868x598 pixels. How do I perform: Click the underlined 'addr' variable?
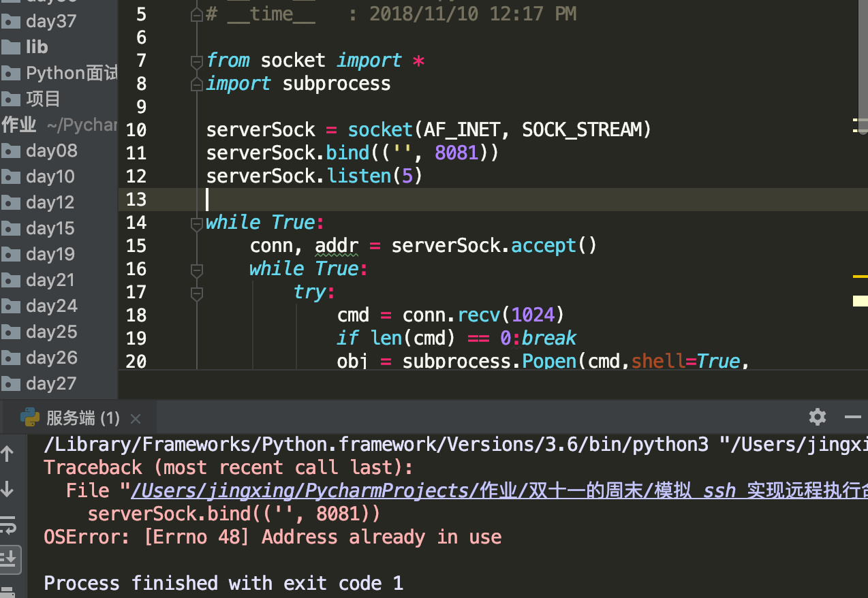337,246
